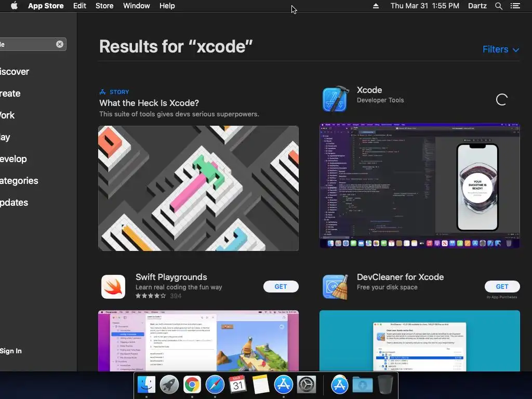
Task: Get Swift Playgrounds
Action: (281, 287)
